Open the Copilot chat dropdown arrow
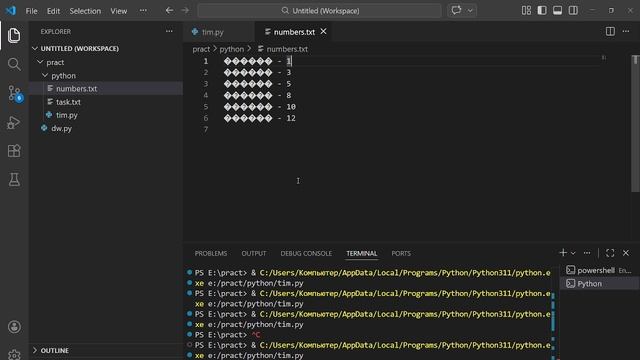Viewport: 640px width, 360px height. tap(470, 11)
